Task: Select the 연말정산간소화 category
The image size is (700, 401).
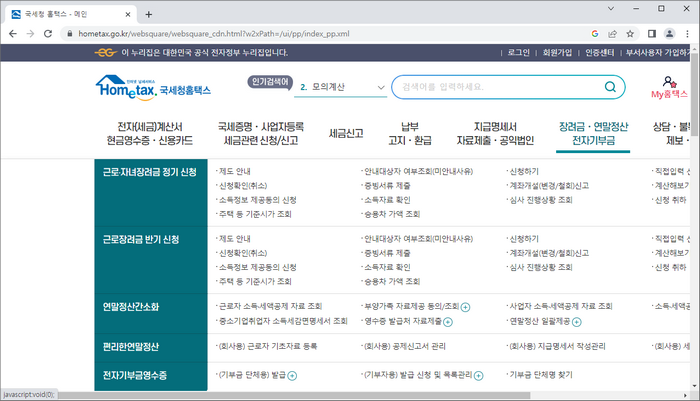Action: [131, 307]
